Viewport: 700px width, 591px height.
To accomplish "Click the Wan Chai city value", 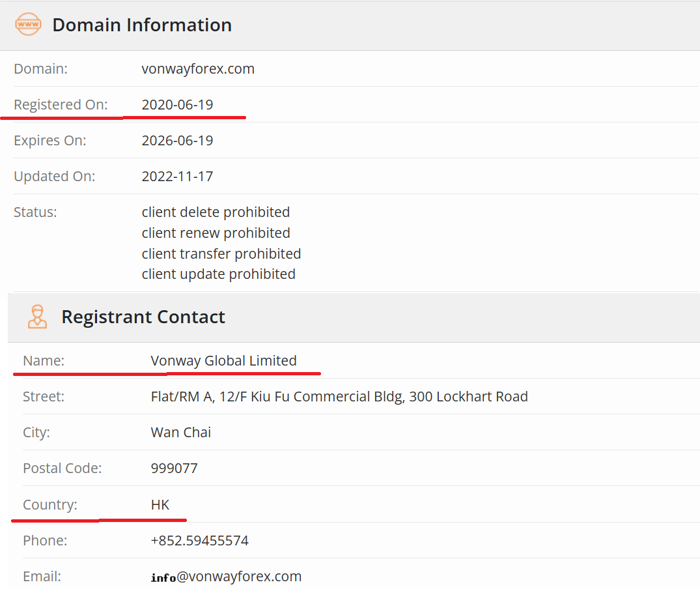I will pyautogui.click(x=181, y=432).
